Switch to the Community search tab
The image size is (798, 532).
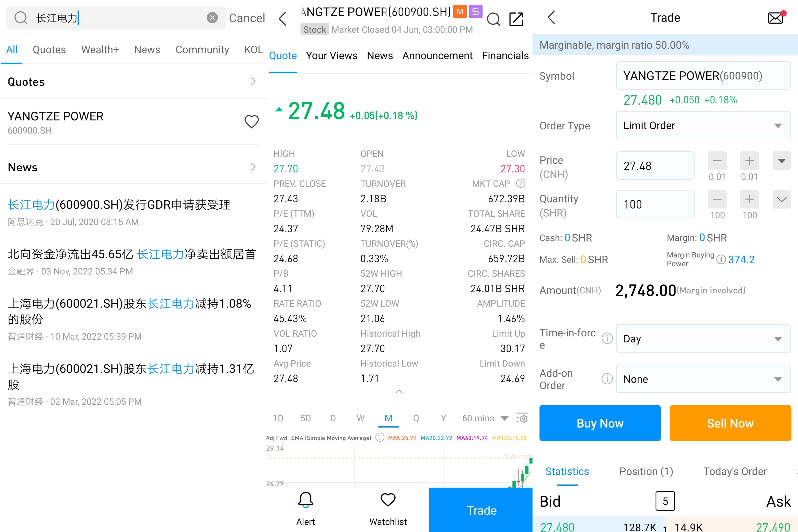coord(202,50)
